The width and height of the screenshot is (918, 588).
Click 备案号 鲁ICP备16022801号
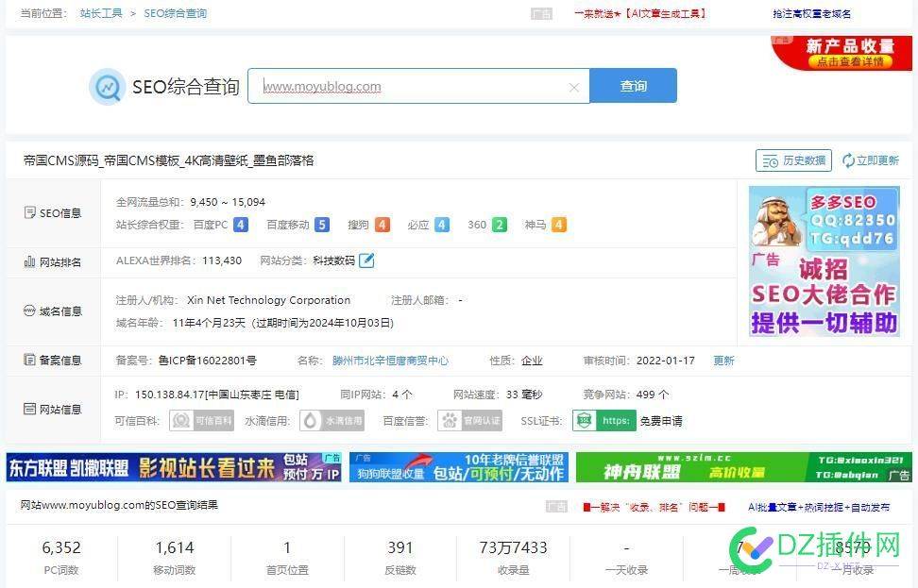coord(207,361)
